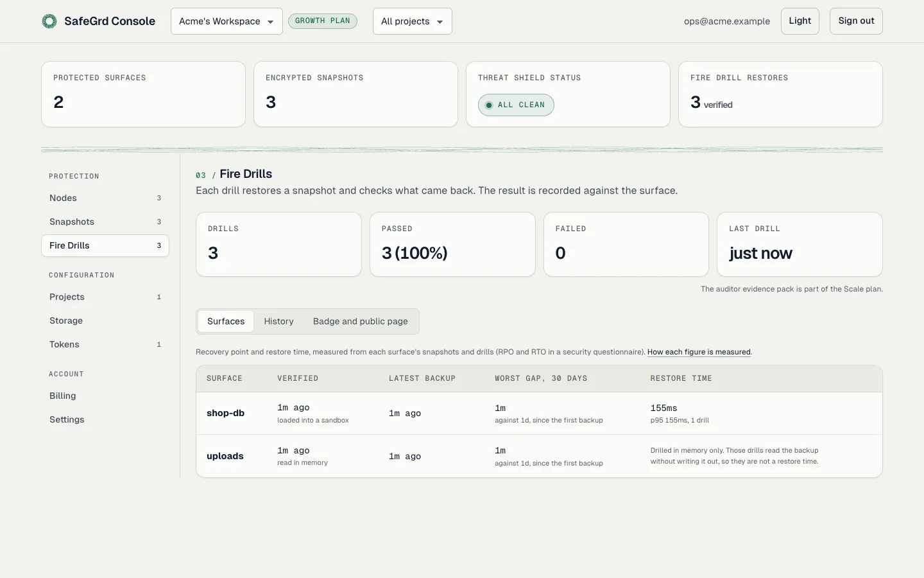
Task: Toggle the Light theme button
Action: pyautogui.click(x=800, y=21)
